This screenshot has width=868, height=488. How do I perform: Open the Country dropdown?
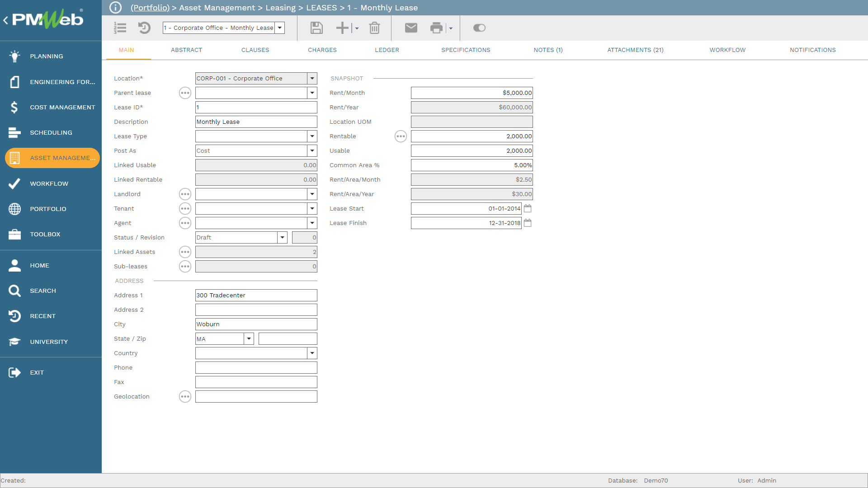(312, 353)
